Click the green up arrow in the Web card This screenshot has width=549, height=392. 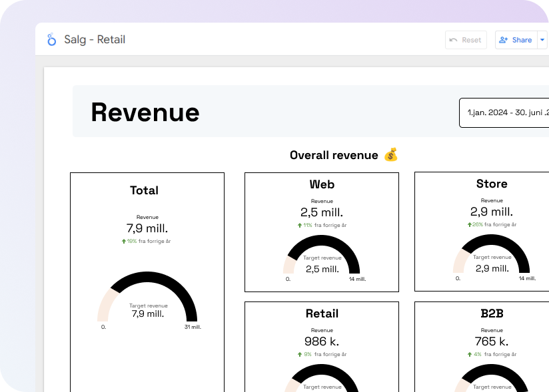point(300,226)
